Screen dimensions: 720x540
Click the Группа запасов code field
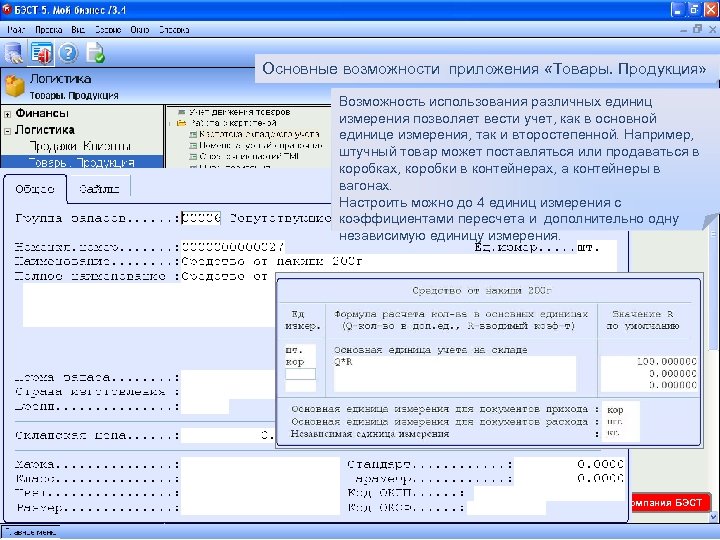click(201, 218)
